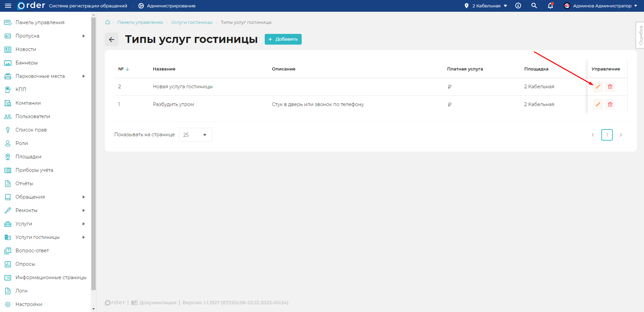
Task: Click the search magnifier icon
Action: [534, 6]
